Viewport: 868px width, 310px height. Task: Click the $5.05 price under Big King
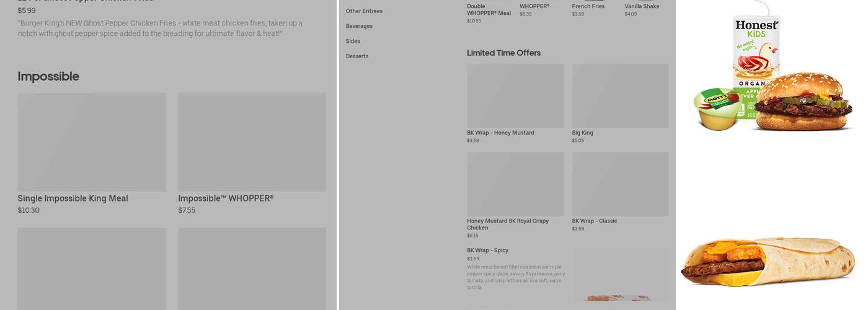[578, 141]
